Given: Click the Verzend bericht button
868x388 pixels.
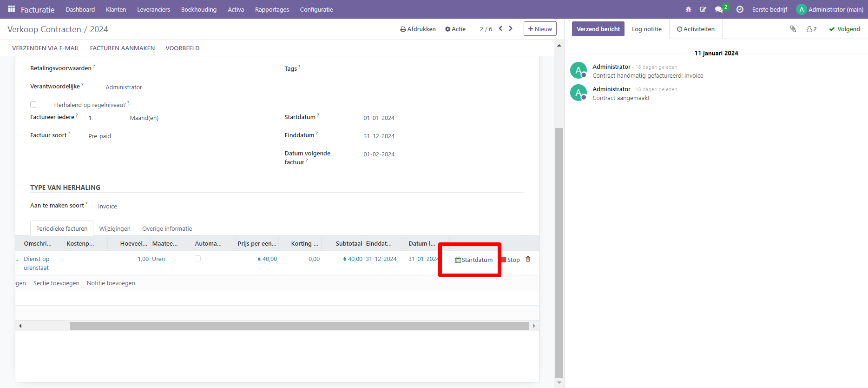Looking at the screenshot, I should pyautogui.click(x=598, y=29).
